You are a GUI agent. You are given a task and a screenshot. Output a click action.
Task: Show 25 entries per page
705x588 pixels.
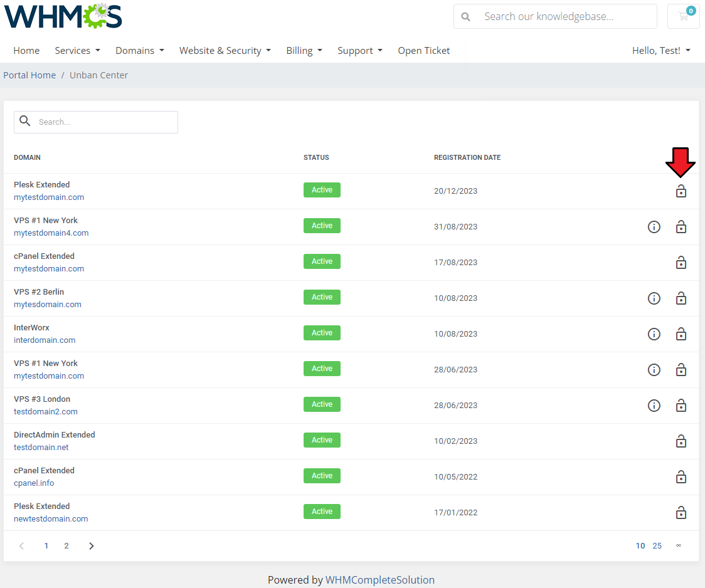pyautogui.click(x=657, y=546)
